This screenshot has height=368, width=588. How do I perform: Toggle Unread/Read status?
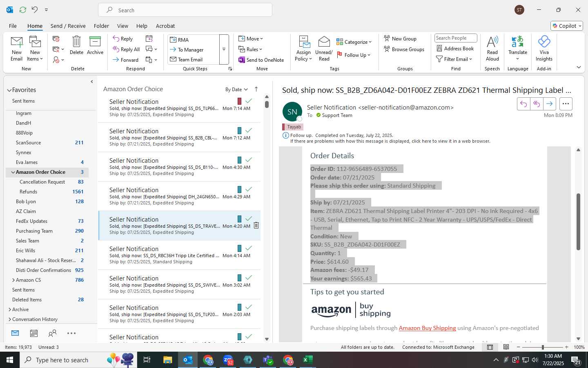click(x=324, y=48)
